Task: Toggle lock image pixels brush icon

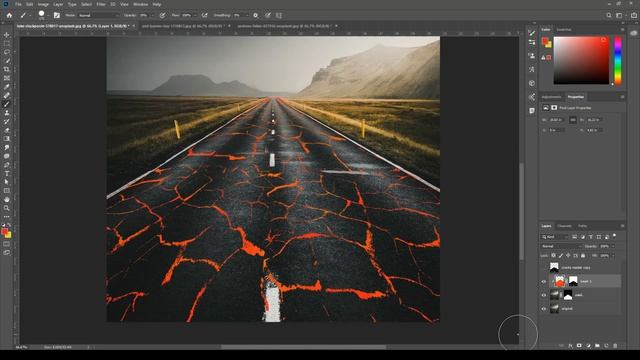Action: coord(561,256)
